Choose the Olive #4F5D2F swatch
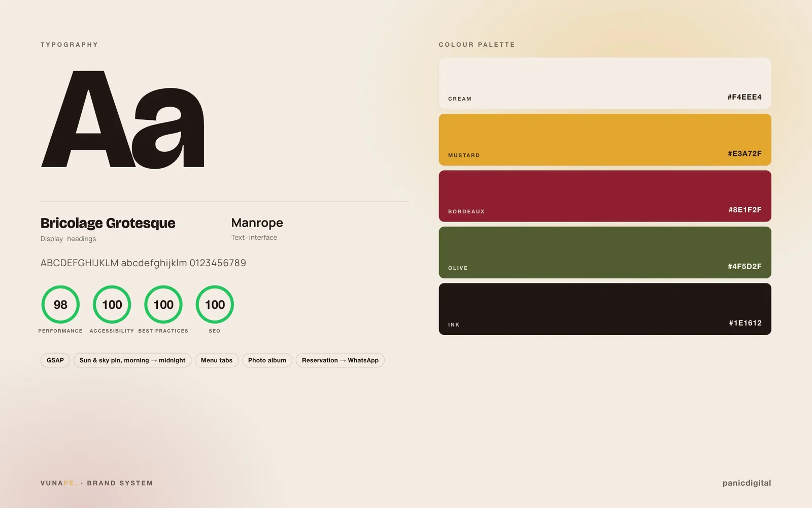Screen dimensions: 812x508 604,252
